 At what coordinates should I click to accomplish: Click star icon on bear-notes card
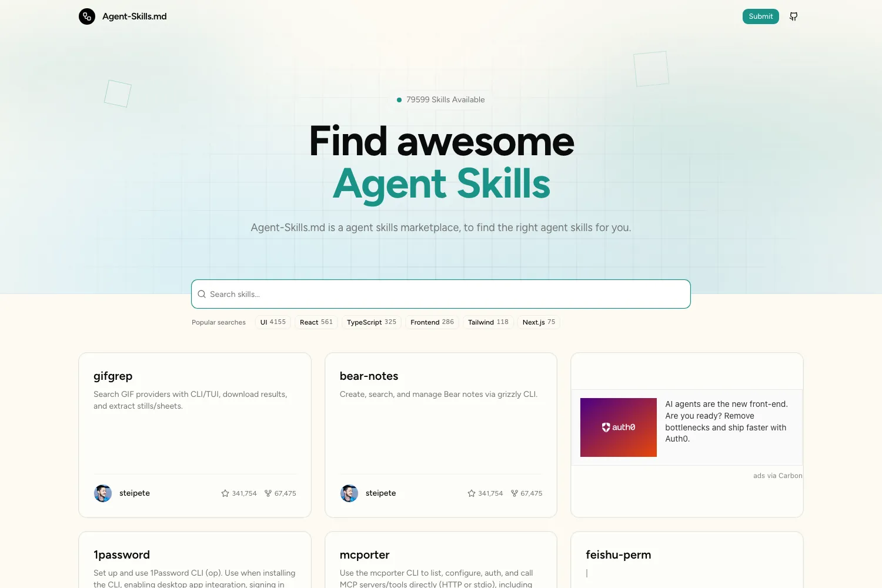pyautogui.click(x=472, y=493)
